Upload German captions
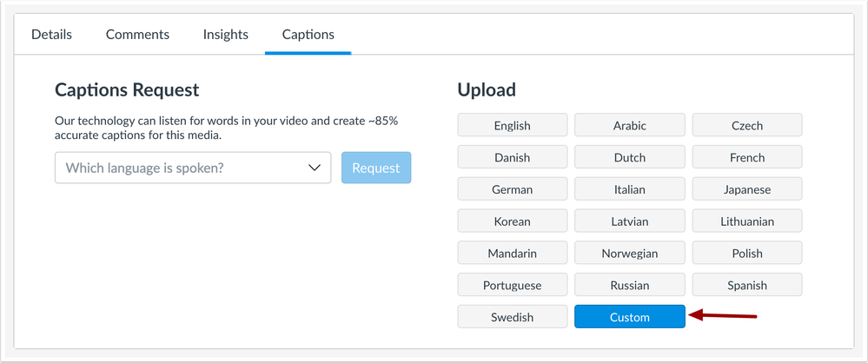868x363 pixels. (512, 189)
